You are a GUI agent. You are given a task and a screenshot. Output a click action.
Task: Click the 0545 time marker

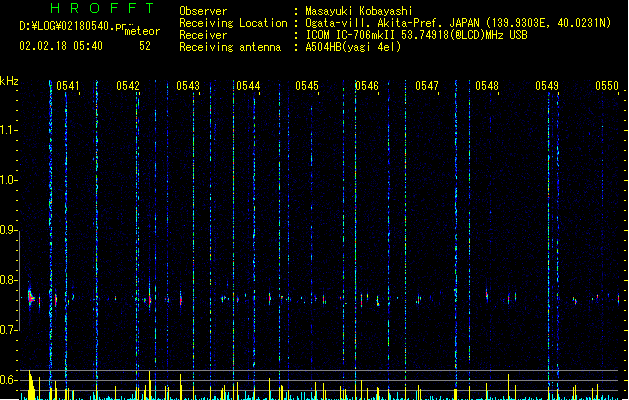tap(307, 86)
